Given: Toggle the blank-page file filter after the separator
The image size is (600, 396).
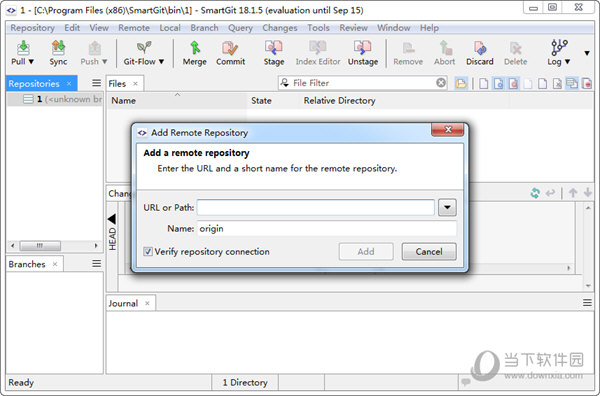Looking at the screenshot, I should coord(484,83).
